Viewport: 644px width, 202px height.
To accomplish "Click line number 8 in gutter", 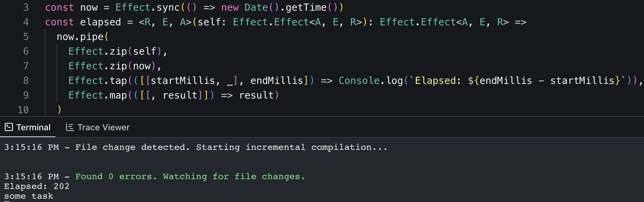I will [x=26, y=81].
